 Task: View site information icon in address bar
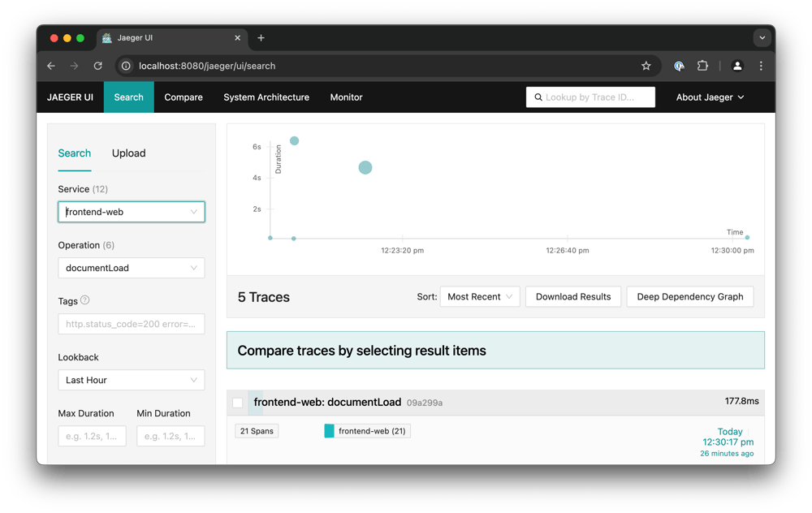[126, 66]
